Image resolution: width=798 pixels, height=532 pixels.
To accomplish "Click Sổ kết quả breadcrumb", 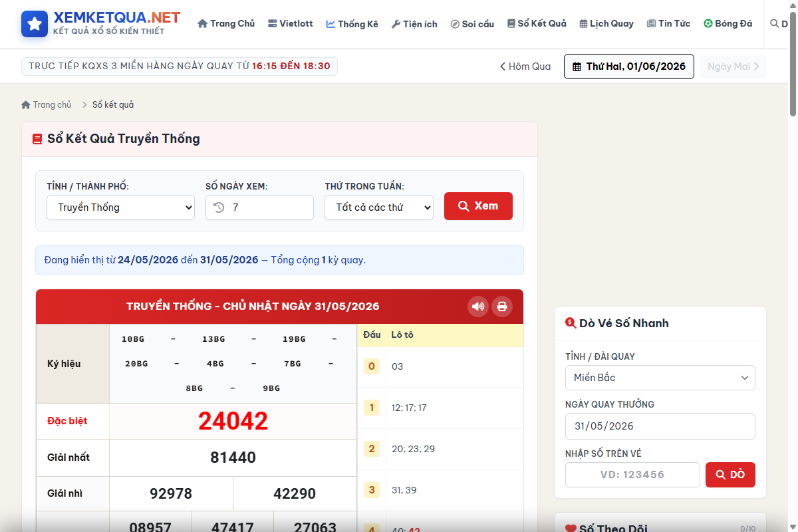I will (113, 105).
